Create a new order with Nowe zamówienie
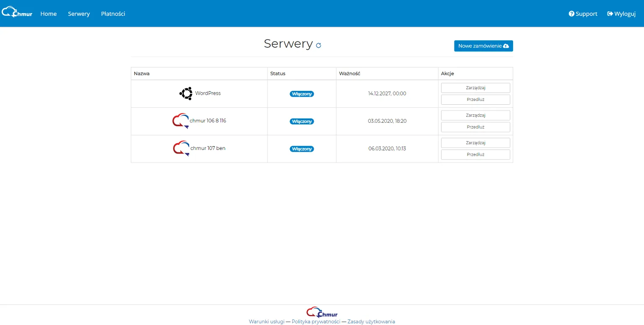Image resolution: width=644 pixels, height=325 pixels. click(x=483, y=46)
